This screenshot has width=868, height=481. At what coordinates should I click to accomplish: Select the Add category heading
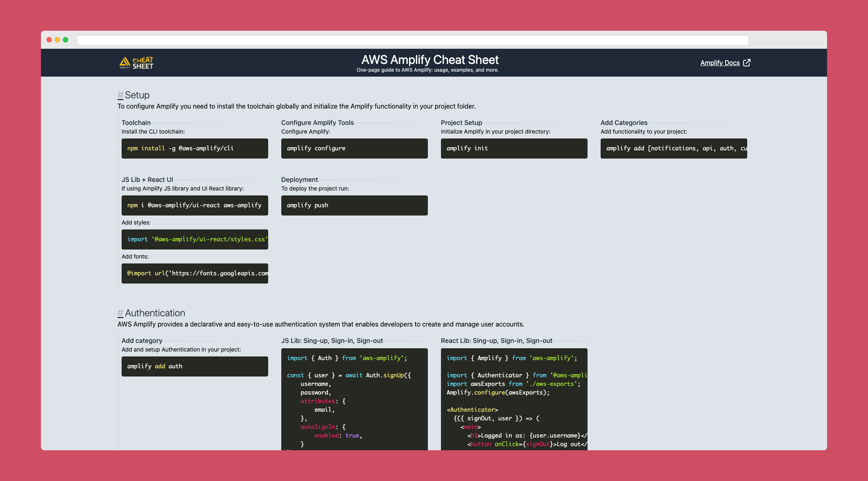142,340
